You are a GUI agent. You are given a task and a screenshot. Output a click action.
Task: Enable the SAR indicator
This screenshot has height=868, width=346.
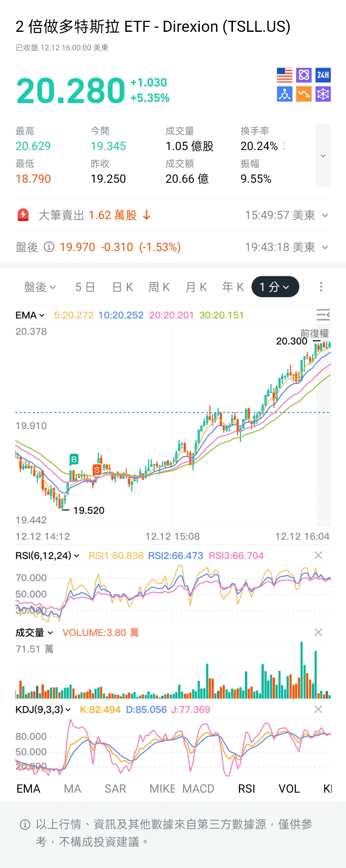[115, 789]
